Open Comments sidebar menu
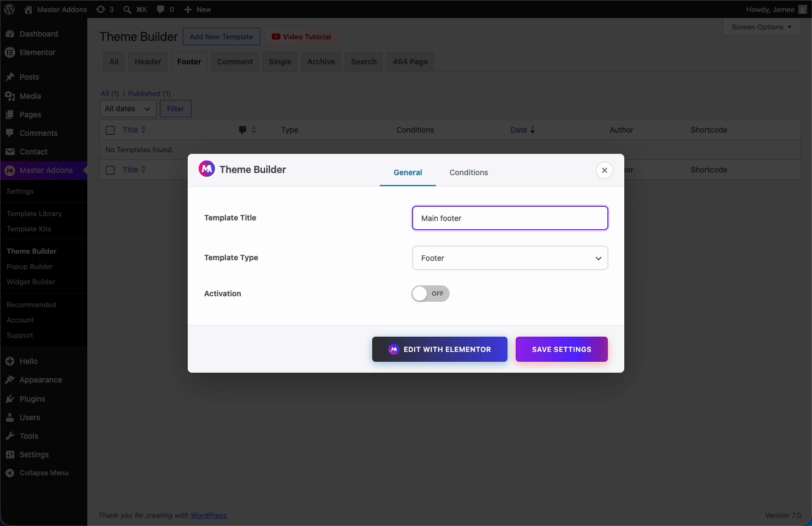 44,133
